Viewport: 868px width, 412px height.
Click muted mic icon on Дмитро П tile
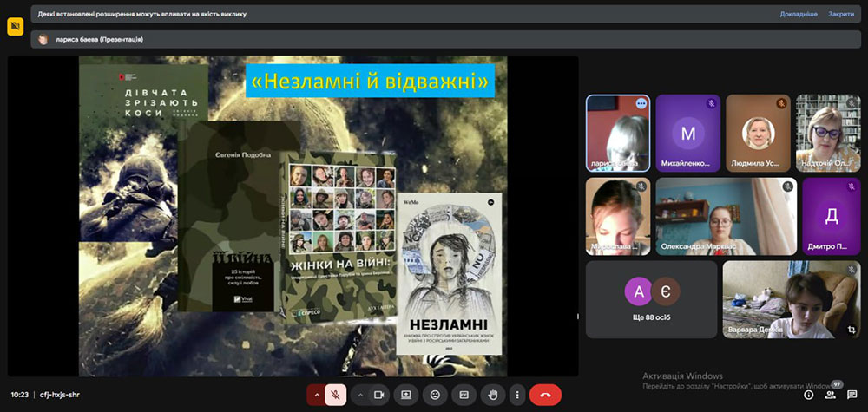pyautogui.click(x=851, y=186)
